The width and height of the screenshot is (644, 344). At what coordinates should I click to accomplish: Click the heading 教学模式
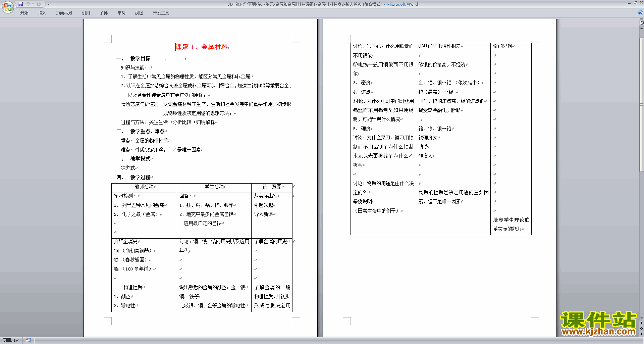pos(140,159)
